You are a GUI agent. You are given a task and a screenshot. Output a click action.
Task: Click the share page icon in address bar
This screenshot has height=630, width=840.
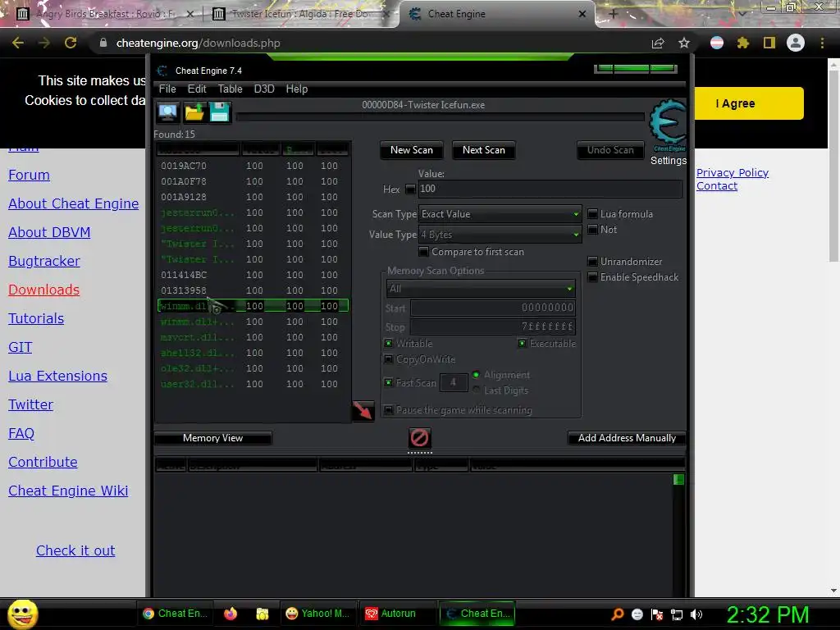click(658, 43)
